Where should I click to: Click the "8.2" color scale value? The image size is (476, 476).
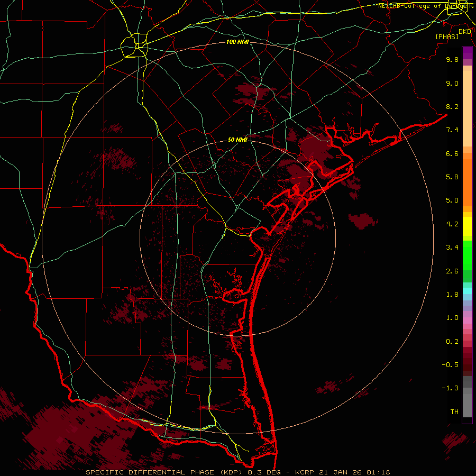click(x=452, y=106)
